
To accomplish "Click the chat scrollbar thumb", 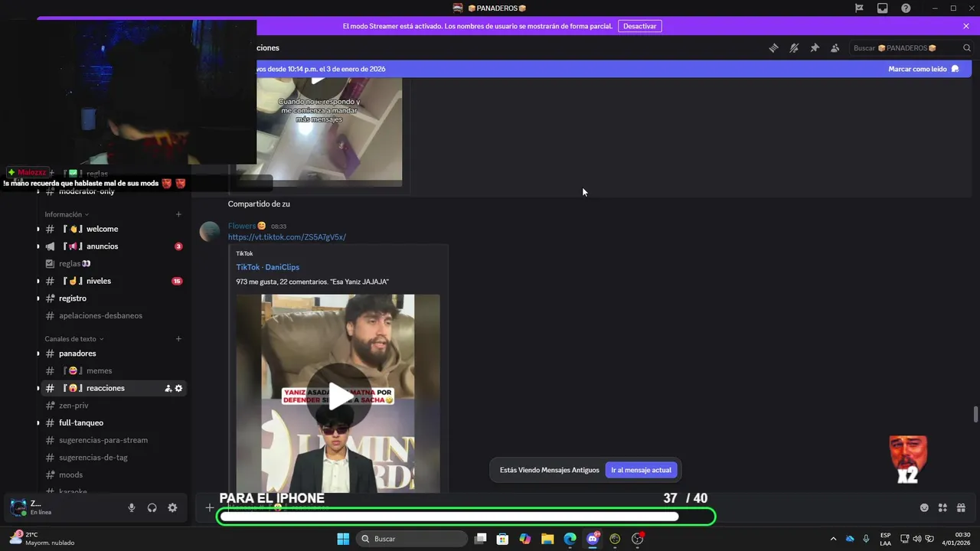I will click(x=975, y=414).
